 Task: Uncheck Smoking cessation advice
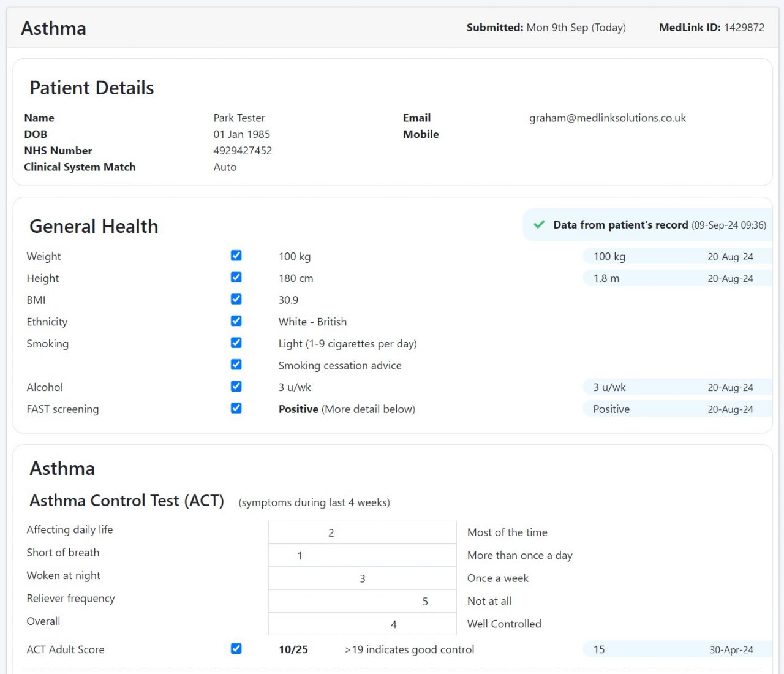tap(236, 364)
